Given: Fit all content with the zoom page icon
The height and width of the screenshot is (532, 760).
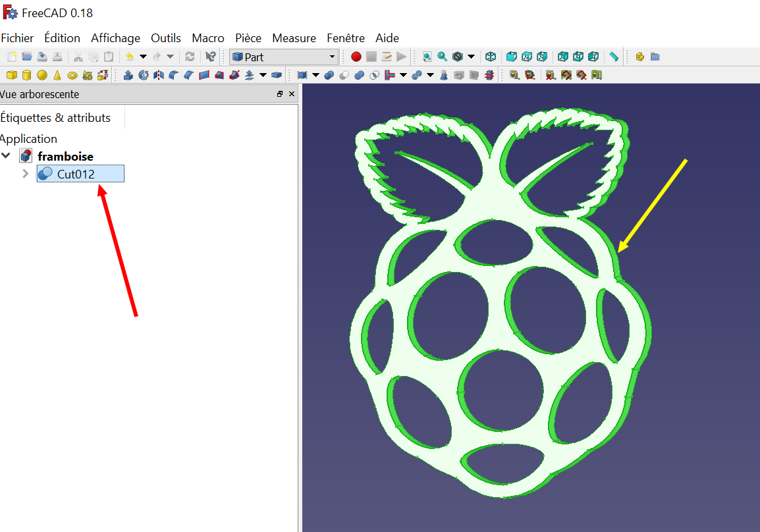Looking at the screenshot, I should [427, 57].
